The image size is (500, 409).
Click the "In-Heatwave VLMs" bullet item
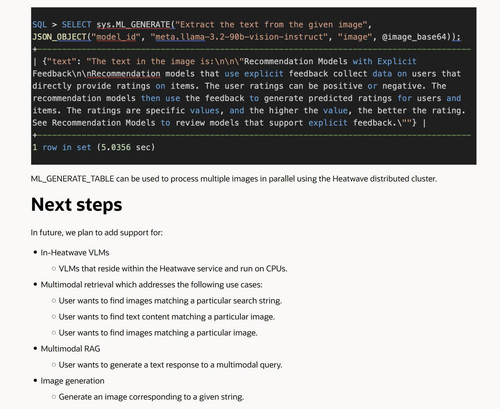click(x=75, y=253)
